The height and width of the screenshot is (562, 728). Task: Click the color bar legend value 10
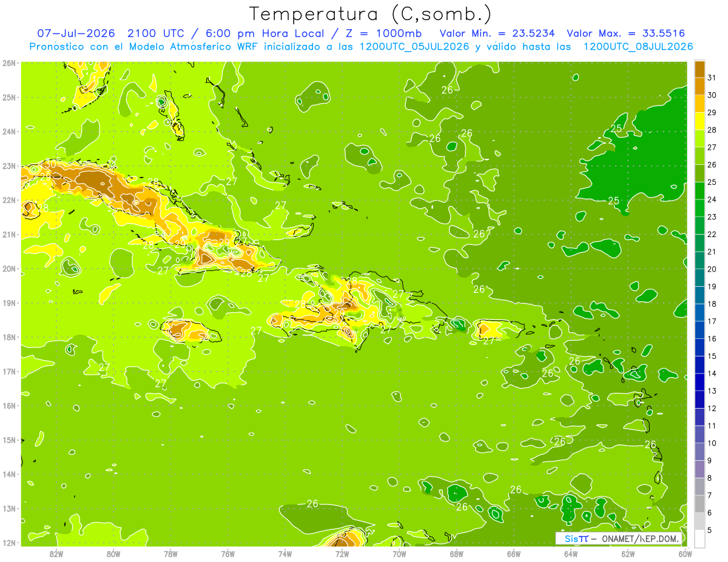pyautogui.click(x=712, y=443)
